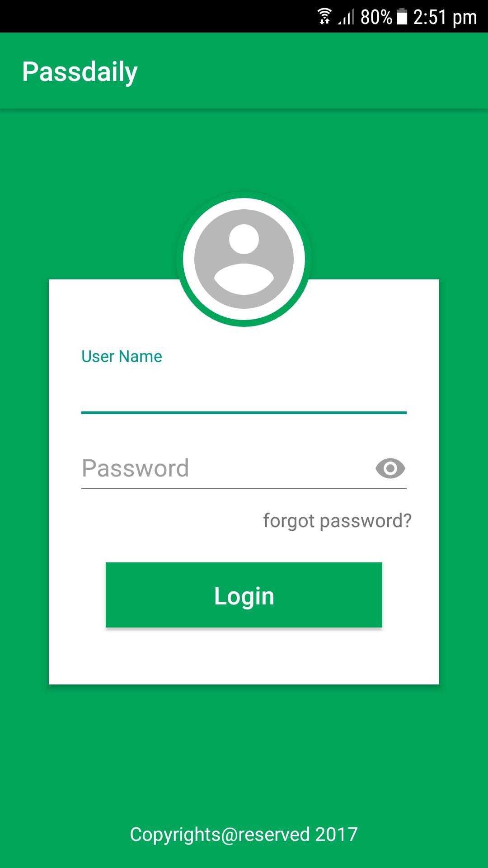Open the forgot password? link

(338, 521)
